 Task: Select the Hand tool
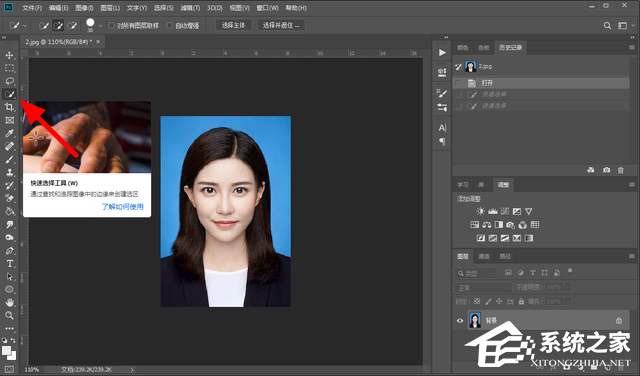(9, 302)
